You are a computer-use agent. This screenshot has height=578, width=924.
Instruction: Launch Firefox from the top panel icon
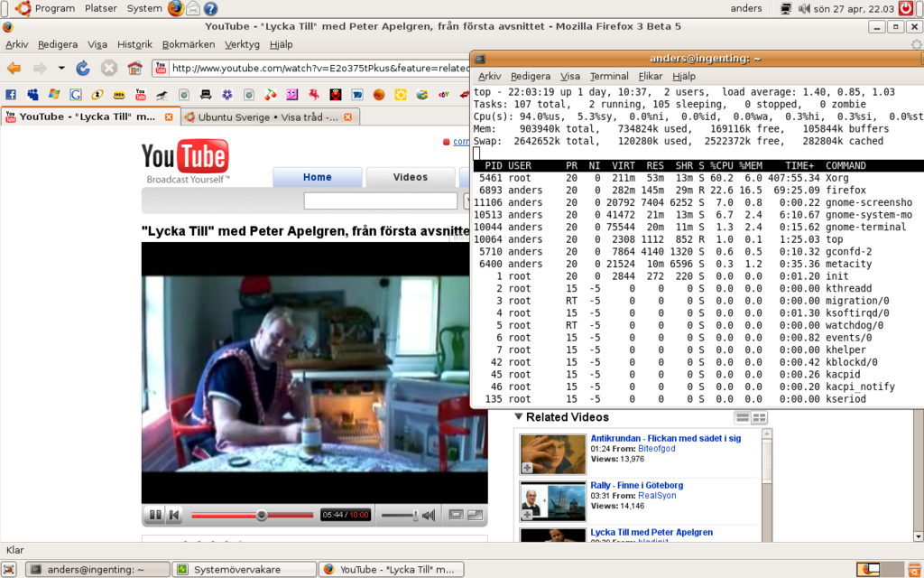pyautogui.click(x=176, y=8)
